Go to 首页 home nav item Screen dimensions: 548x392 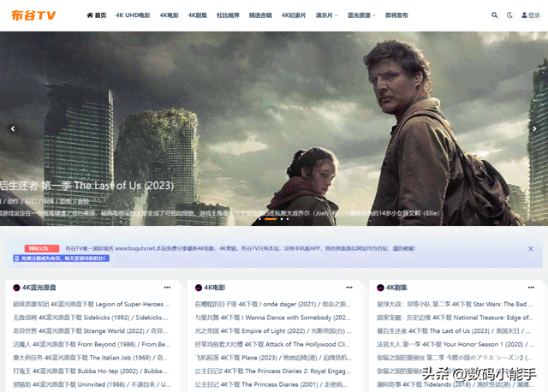pos(97,15)
